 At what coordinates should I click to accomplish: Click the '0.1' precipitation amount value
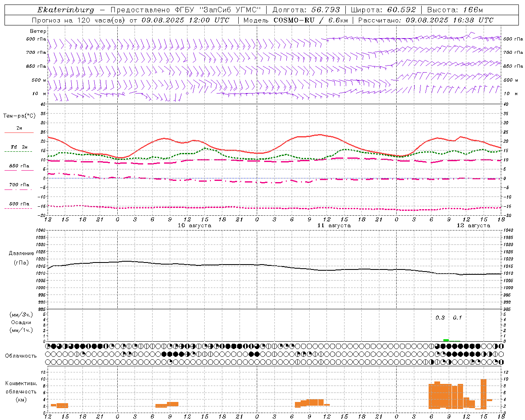point(457,318)
